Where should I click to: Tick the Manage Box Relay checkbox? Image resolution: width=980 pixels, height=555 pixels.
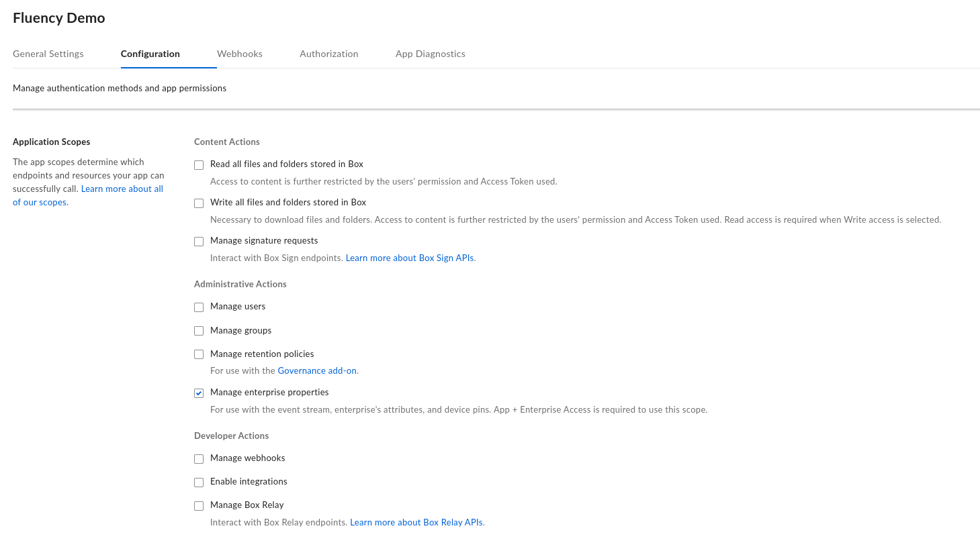click(199, 506)
